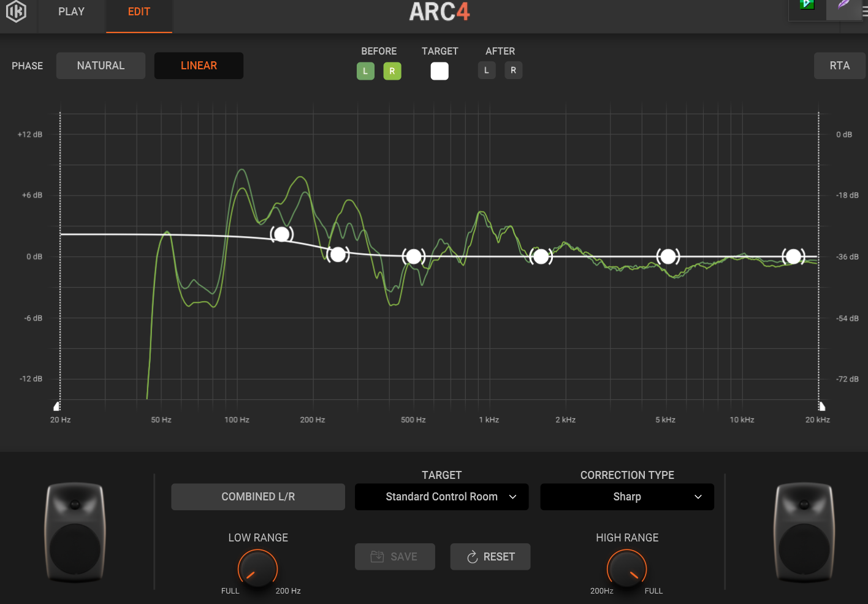This screenshot has width=868, height=604.
Task: Enable the RTA analyzer button
Action: pyautogui.click(x=840, y=66)
